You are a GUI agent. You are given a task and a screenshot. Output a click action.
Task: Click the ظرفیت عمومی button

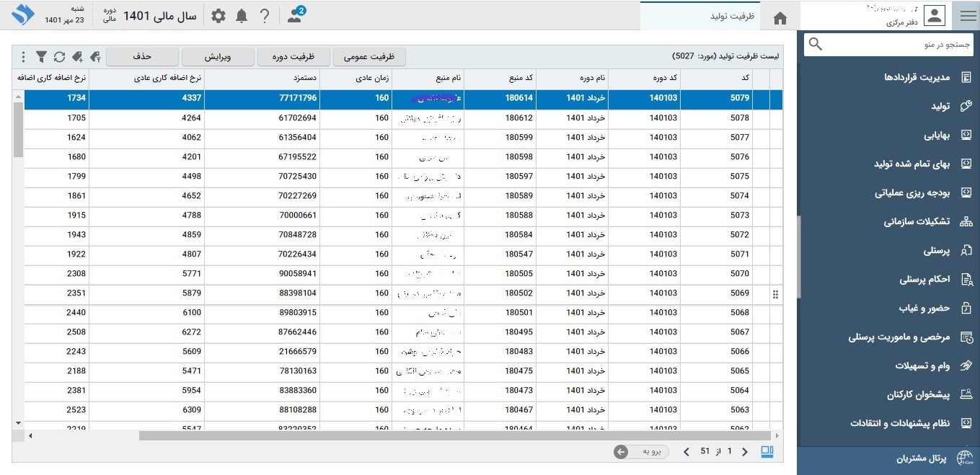pyautogui.click(x=369, y=56)
